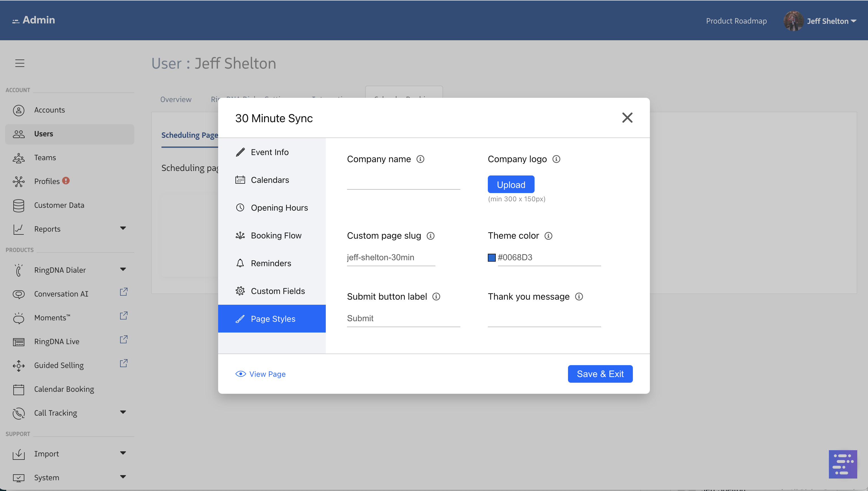Expand the Call Tracking submenu arrow
The width and height of the screenshot is (868, 491).
123,412
